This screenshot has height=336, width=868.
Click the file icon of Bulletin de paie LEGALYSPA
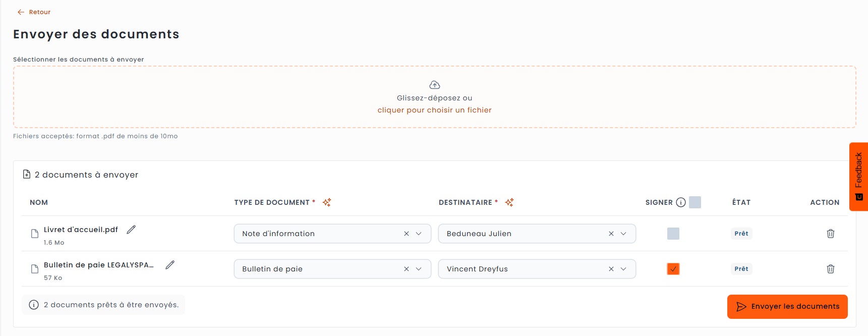pos(35,269)
